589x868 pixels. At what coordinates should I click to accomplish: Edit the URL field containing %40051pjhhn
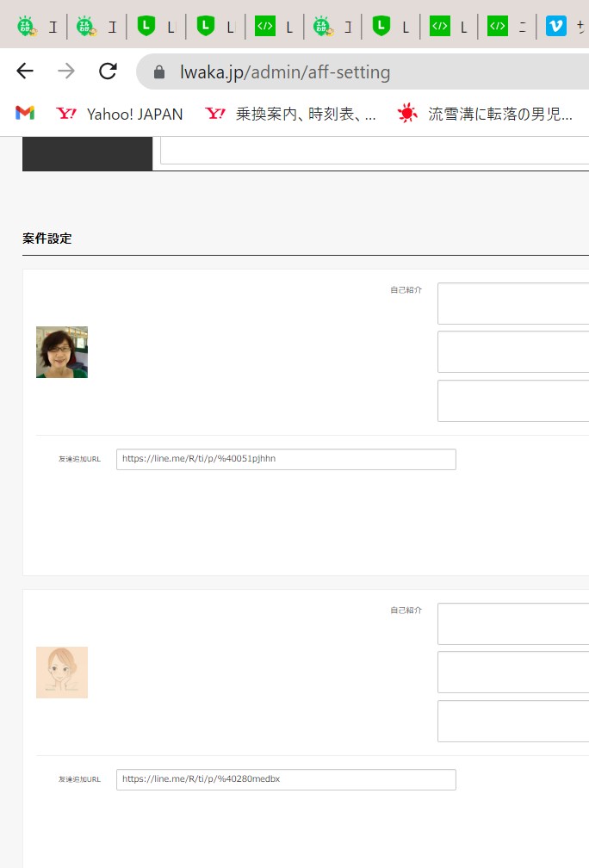point(286,459)
